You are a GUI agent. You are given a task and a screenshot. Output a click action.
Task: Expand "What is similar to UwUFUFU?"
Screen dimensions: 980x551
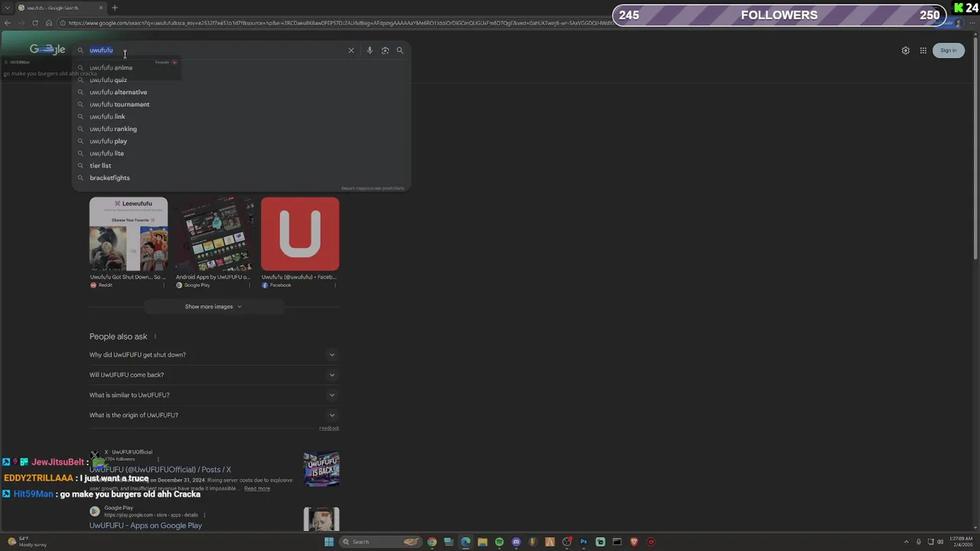click(214, 395)
